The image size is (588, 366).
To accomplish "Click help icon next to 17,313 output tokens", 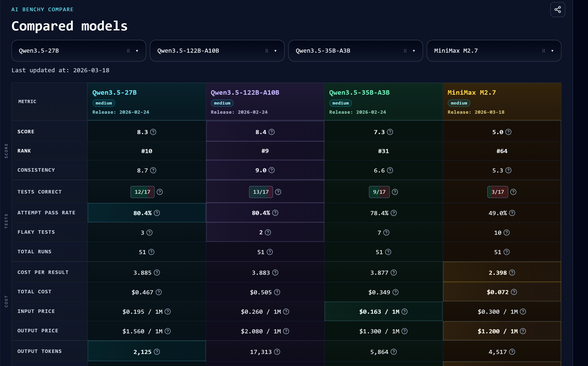I will (x=277, y=352).
